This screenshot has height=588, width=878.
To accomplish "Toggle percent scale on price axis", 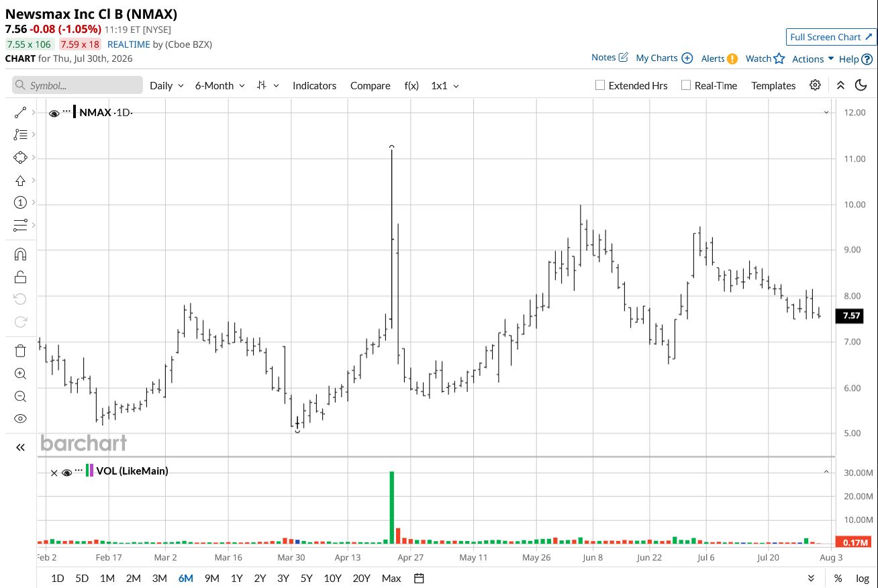I will pos(838,578).
